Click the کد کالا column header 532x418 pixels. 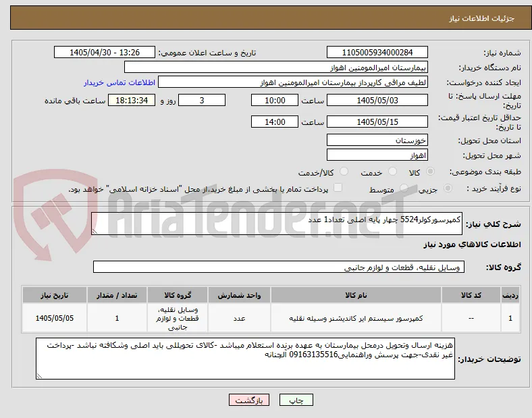(x=471, y=295)
